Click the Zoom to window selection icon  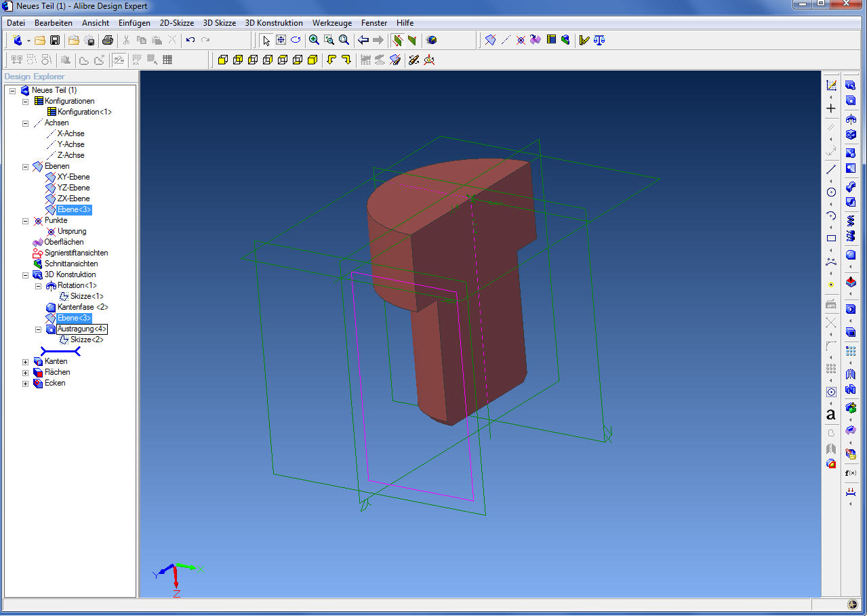(329, 40)
